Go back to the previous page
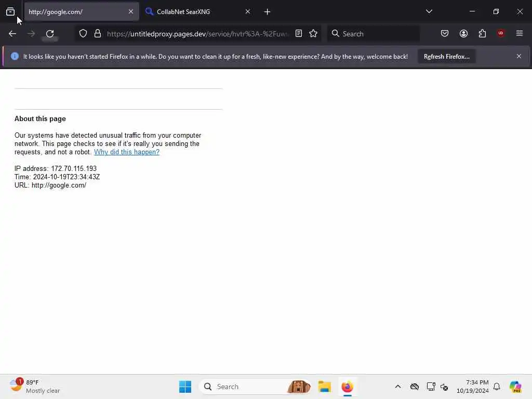Screen dimensions: 532x399 click(12, 34)
